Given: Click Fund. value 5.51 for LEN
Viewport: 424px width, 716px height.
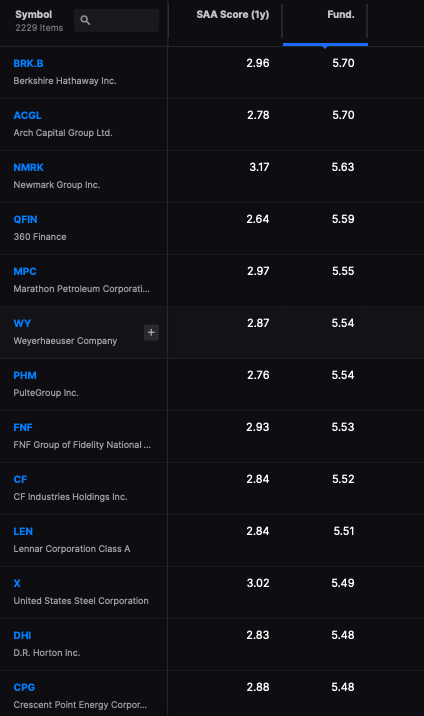Looking at the screenshot, I should coord(344,532).
